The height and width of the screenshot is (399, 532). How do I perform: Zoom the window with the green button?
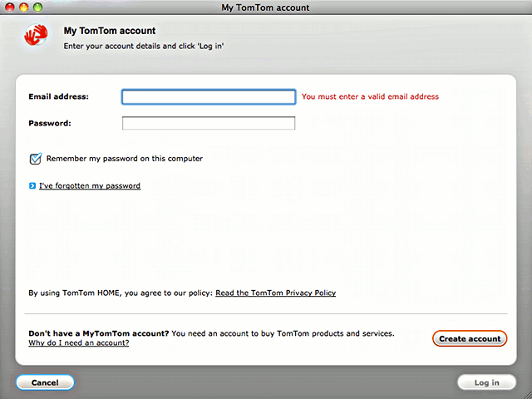pyautogui.click(x=37, y=7)
